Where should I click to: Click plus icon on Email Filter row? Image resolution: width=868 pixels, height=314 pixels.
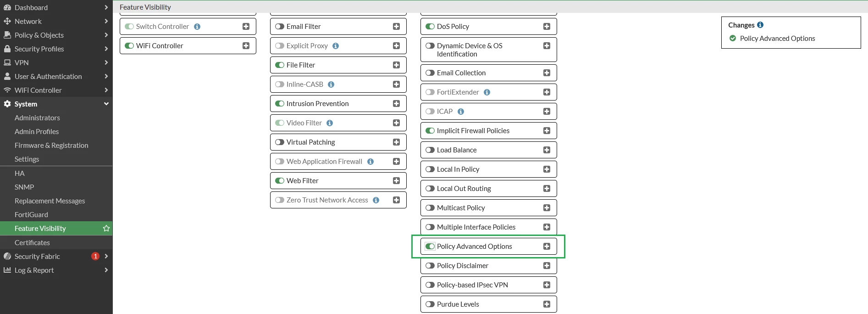[396, 27]
